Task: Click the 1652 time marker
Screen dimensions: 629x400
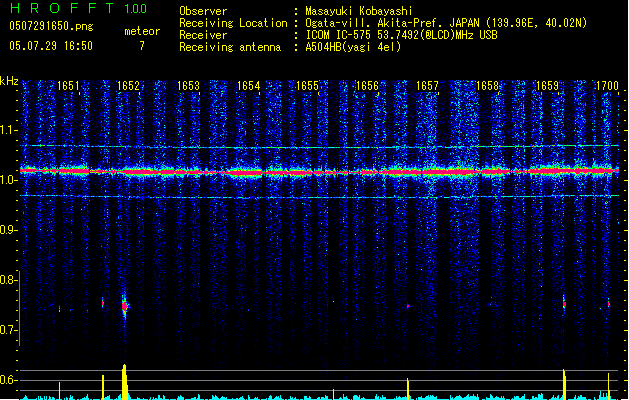Action: [x=128, y=86]
